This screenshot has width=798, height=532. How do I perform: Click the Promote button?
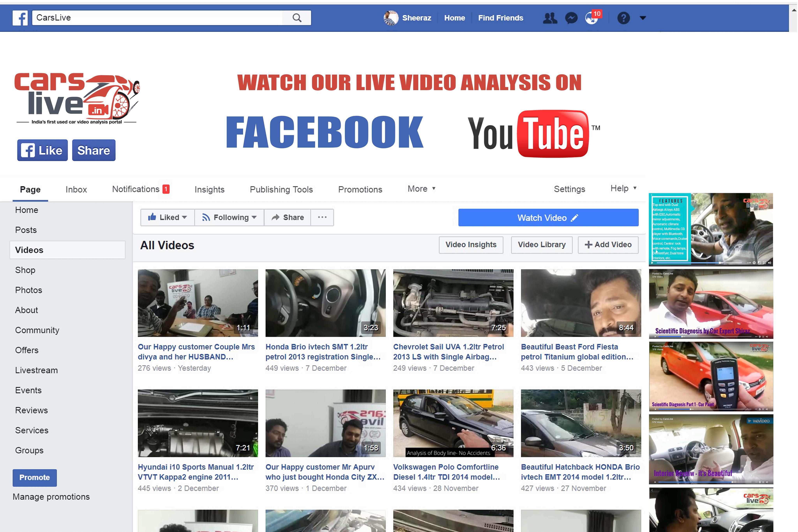click(x=35, y=478)
